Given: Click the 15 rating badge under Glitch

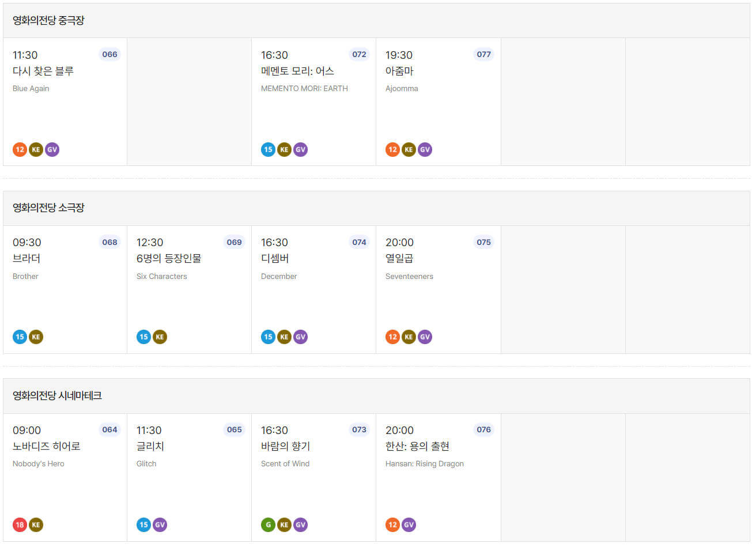Looking at the screenshot, I should (143, 525).
